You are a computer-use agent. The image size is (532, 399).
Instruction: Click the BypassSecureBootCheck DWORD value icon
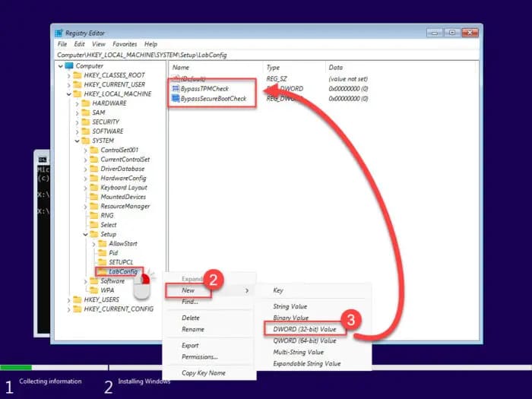176,99
